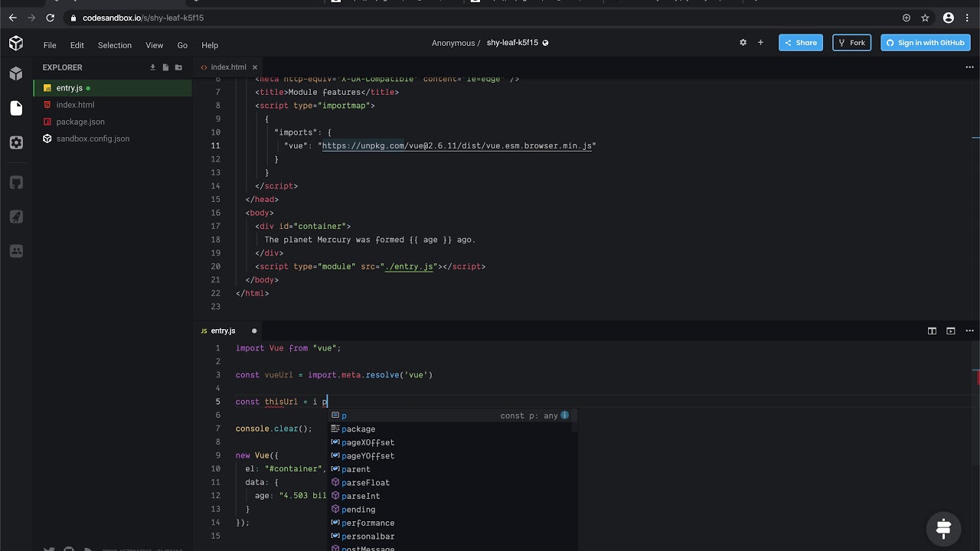Open Configuration Files gear in sidebar
Image resolution: width=980 pixels, height=551 pixels.
click(16, 142)
